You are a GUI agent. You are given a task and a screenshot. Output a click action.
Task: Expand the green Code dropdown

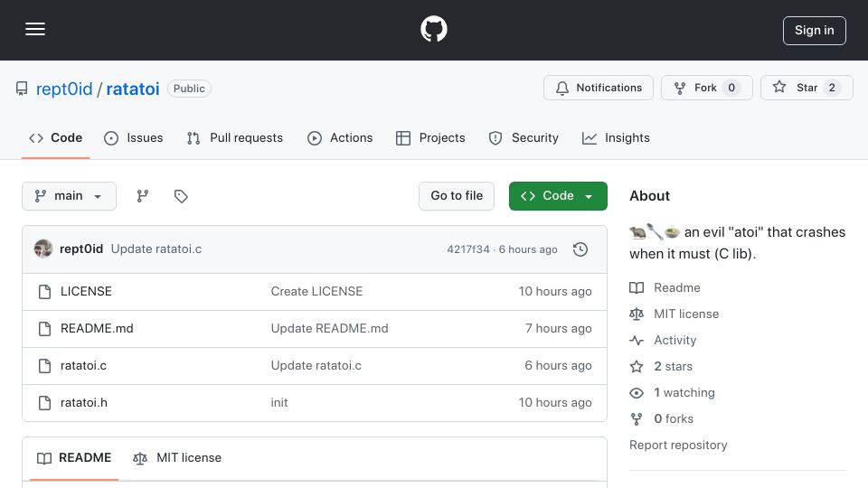tap(558, 196)
